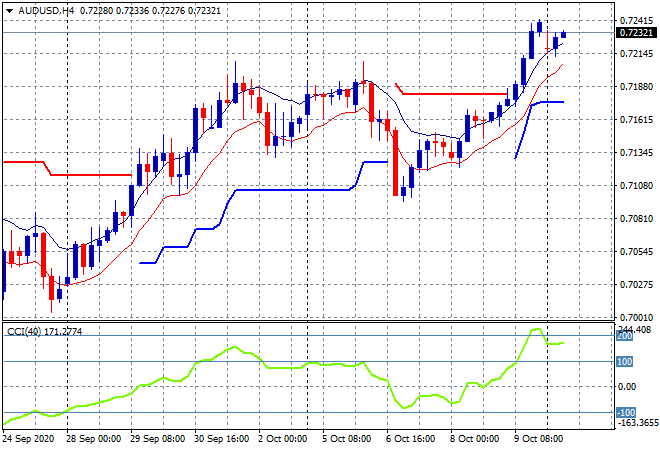Click the 8 Oct 00:00 time label

coord(475,439)
